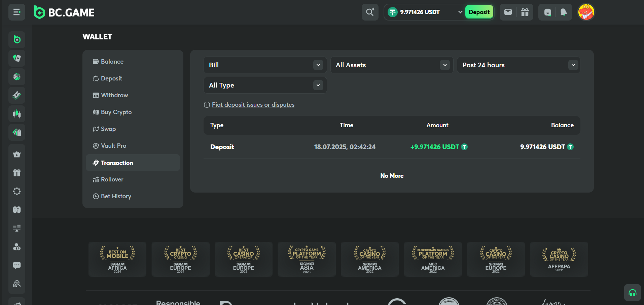Viewport: 644px width, 305px height.
Task: Open the trading candlestick sidebar icon
Action: pos(17,114)
